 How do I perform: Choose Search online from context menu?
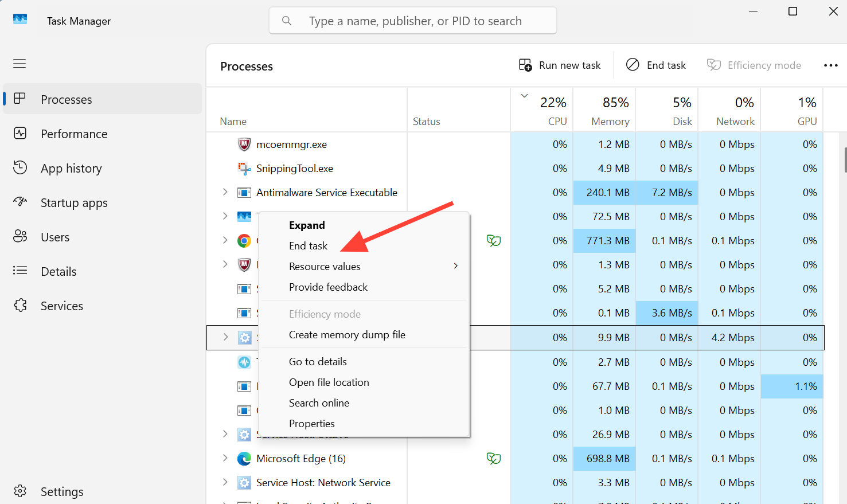point(319,403)
